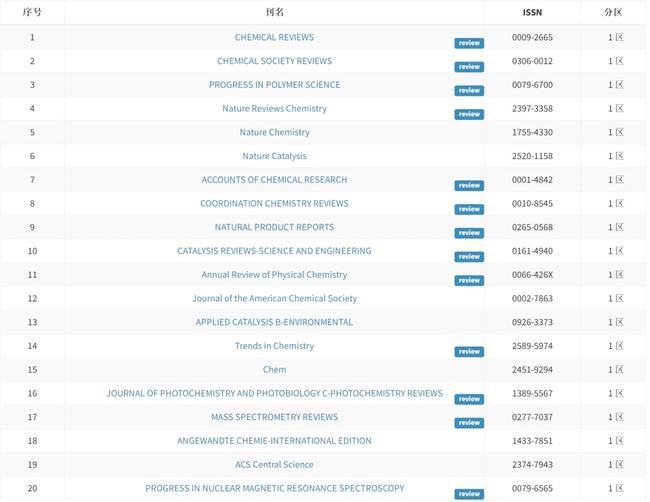Select the review badge for NATURAL PRODUCT REPORTS

point(469,233)
